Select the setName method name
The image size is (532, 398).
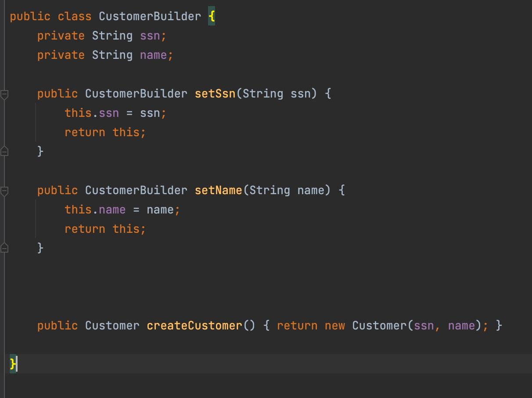(218, 190)
